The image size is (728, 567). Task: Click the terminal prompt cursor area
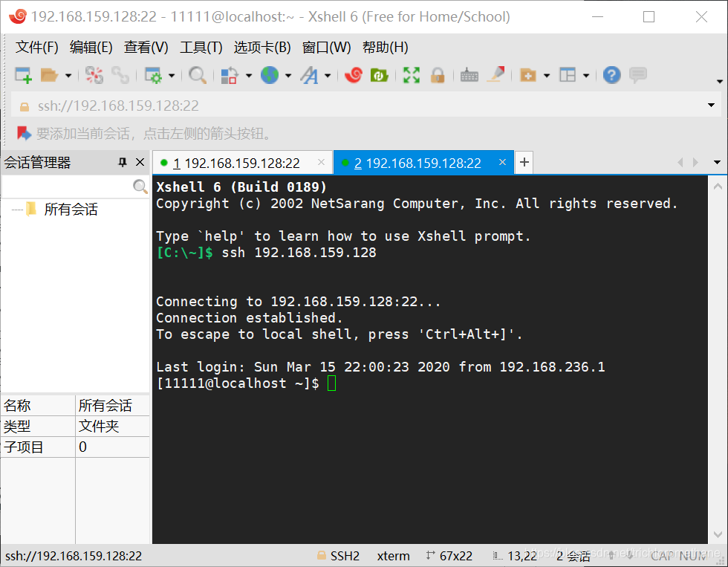tap(331, 383)
